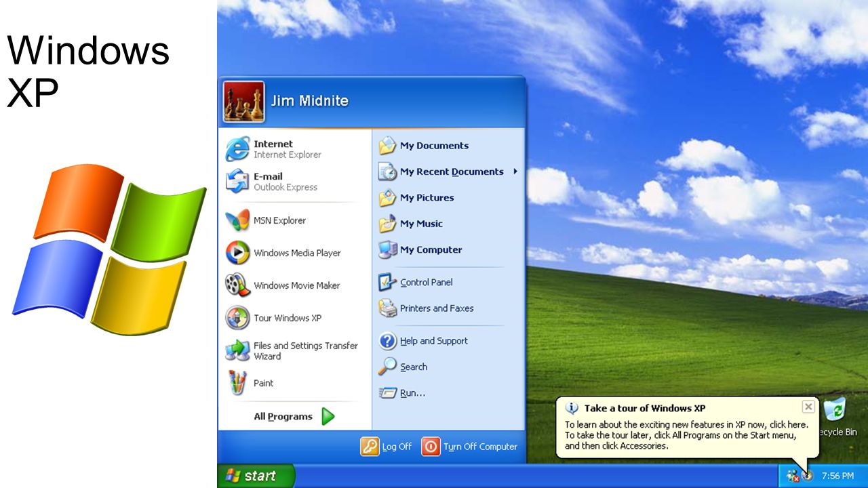The height and width of the screenshot is (488, 868).
Task: Click Printers and Faxes icon
Action: coord(387,308)
